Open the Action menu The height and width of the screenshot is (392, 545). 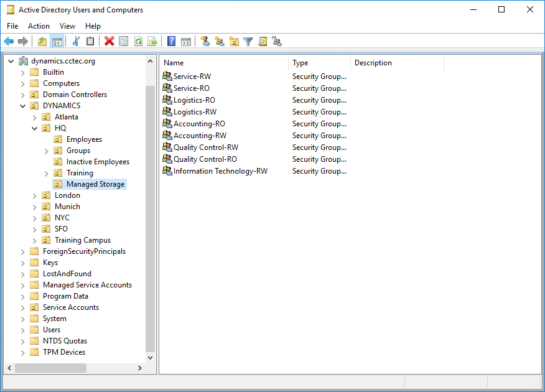(x=39, y=26)
